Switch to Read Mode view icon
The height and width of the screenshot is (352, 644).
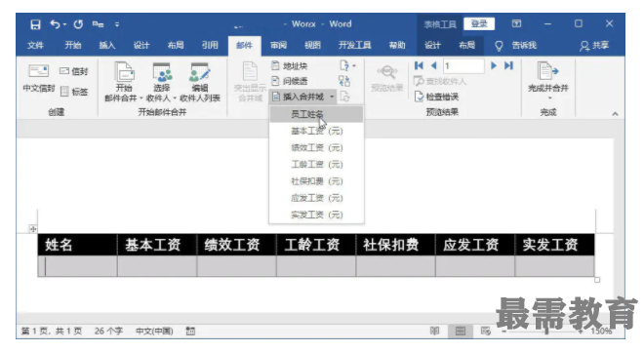[434, 332]
